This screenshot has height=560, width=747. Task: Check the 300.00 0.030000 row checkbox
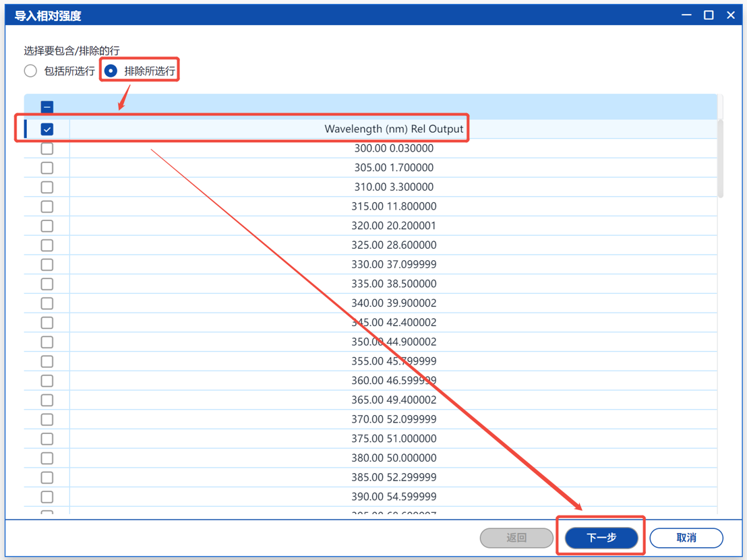[x=47, y=148]
